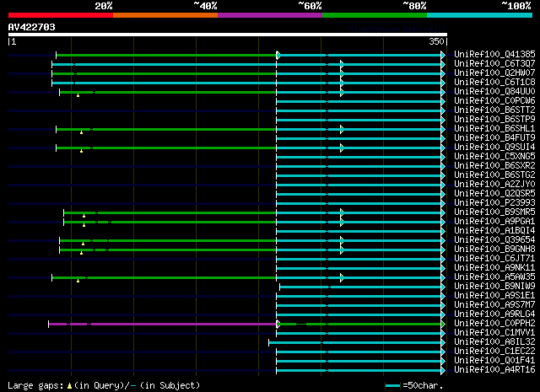Image resolution: width=540 pixels, height=392 pixels.
Task: Open hit UniRef100_C6T3Q7
Action: click(494, 64)
